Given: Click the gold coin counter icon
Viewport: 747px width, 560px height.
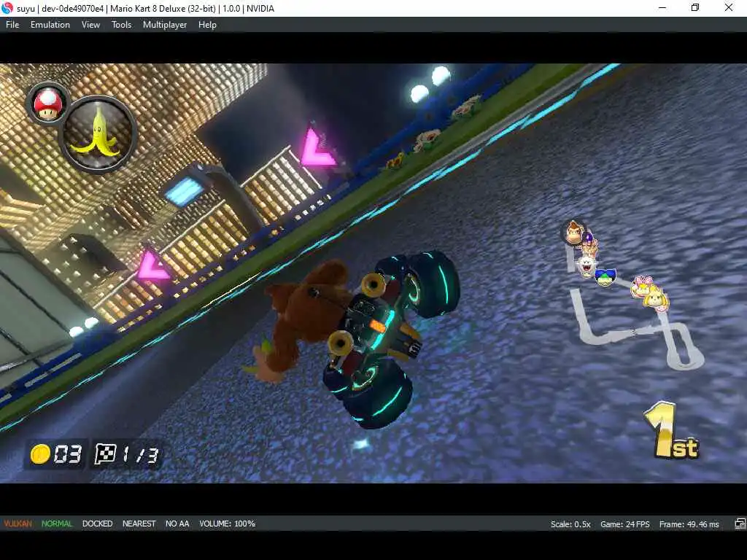Looking at the screenshot, I should (41, 454).
